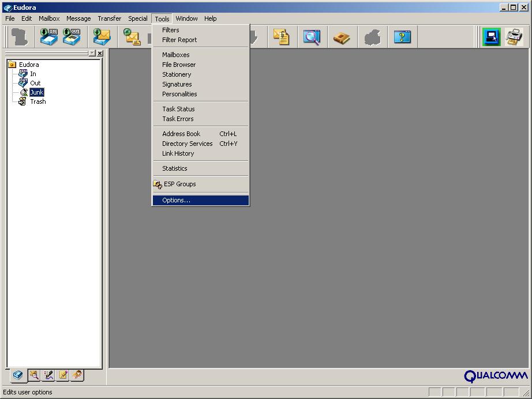The height and width of the screenshot is (399, 532).
Task: Switch to the File Browser tab icon
Action: [x=33, y=375]
